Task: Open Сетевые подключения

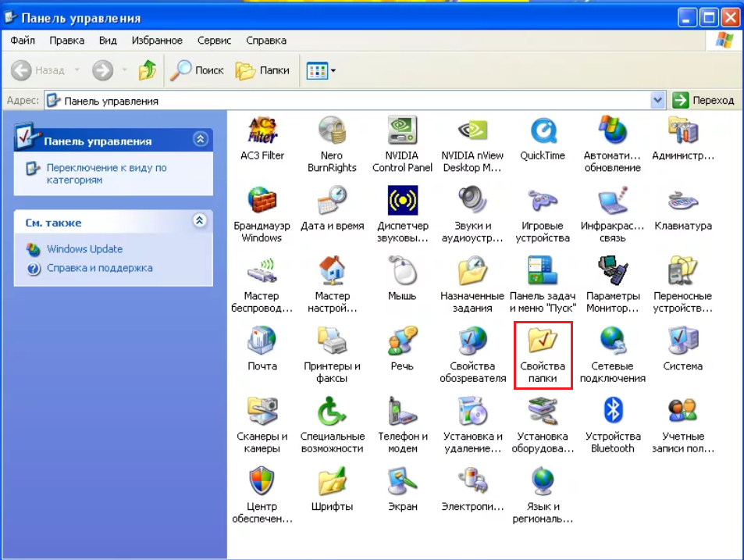Action: pyautogui.click(x=613, y=355)
